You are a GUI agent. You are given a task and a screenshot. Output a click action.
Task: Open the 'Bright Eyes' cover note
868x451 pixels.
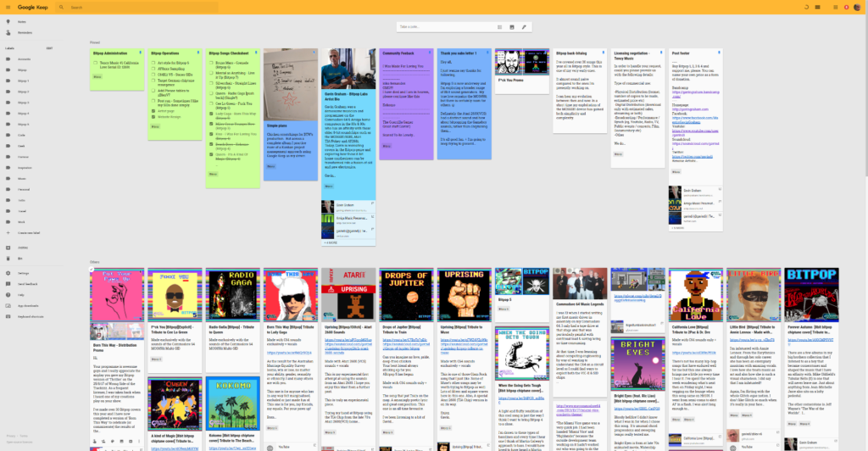[637, 365]
